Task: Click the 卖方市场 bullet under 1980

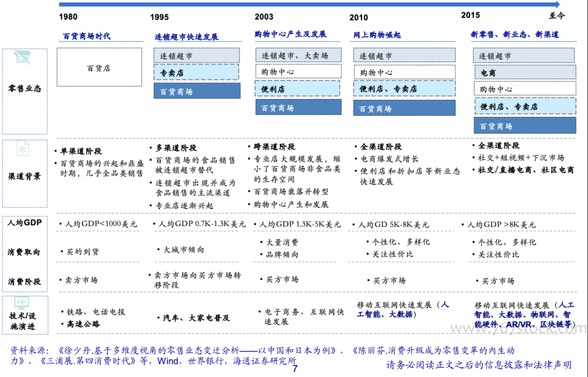Action: 82,280
